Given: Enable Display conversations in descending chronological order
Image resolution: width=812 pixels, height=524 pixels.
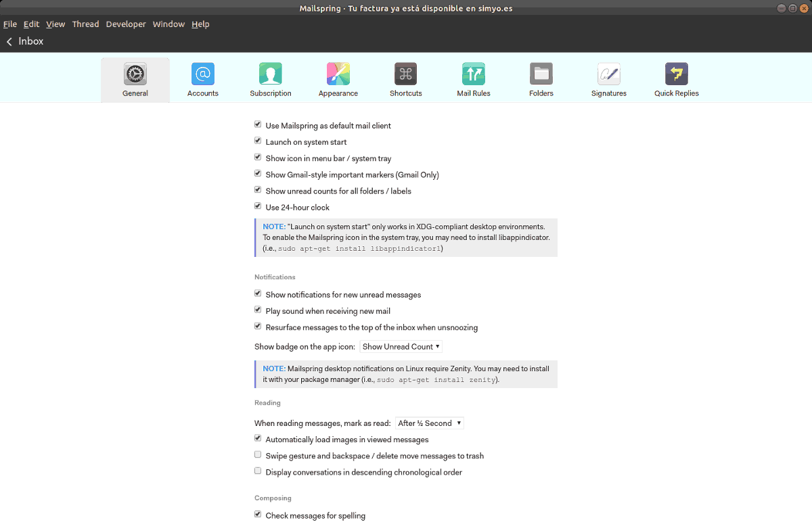Looking at the screenshot, I should pos(258,471).
